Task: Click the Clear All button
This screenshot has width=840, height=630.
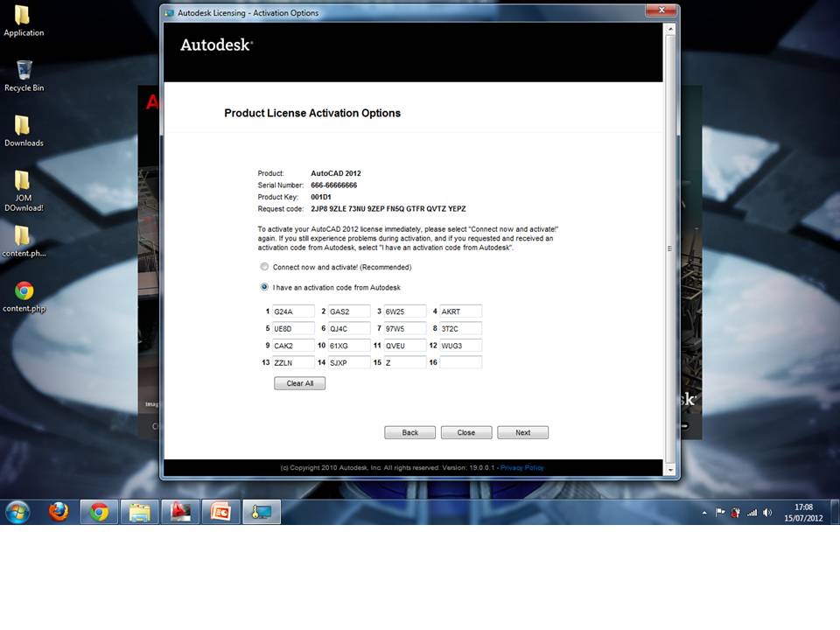Action: click(x=299, y=383)
